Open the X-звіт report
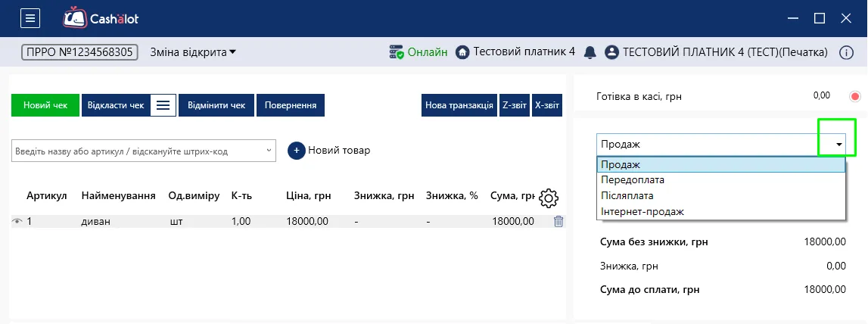This screenshot has height=324, width=868. (x=547, y=105)
